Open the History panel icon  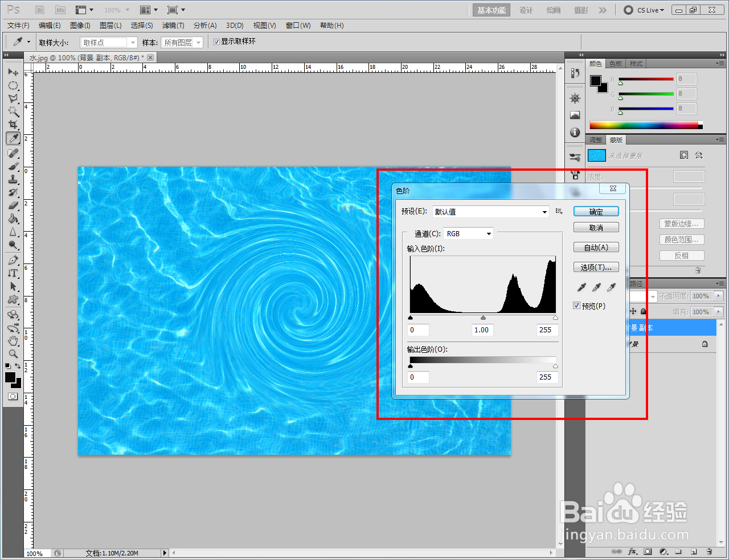(x=575, y=73)
